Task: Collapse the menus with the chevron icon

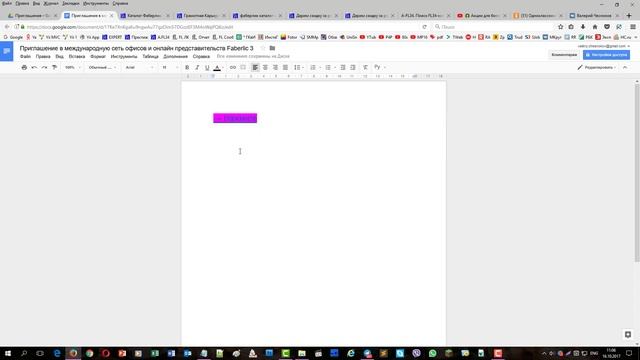Action: point(625,67)
